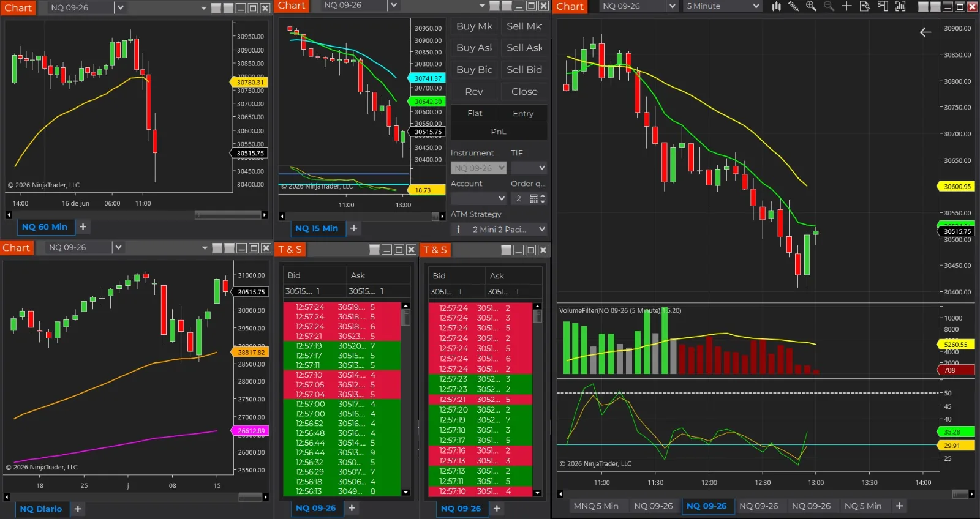Open the indicators icon in the 5 Minute chart toolbar
The image size is (980, 519).
tap(900, 6)
